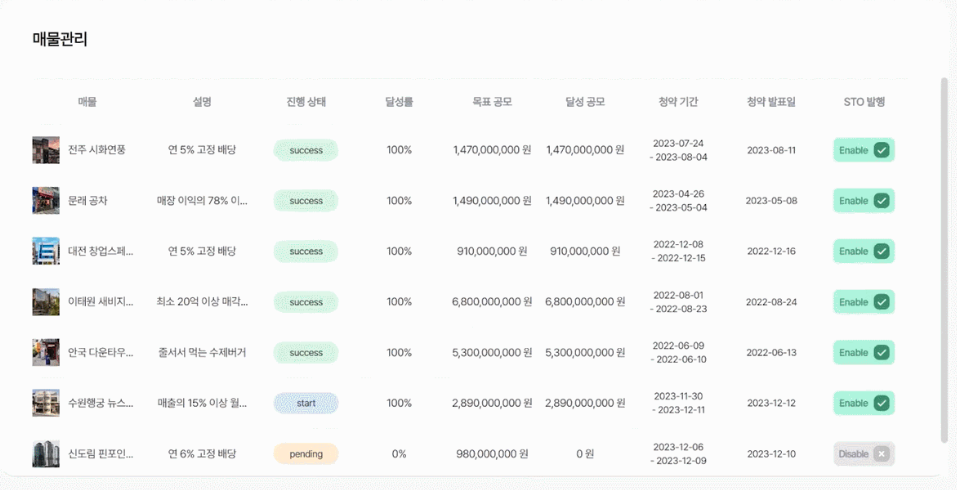Click achieved amount 2,890,000,000 원
957x490 pixels.
[x=585, y=403]
